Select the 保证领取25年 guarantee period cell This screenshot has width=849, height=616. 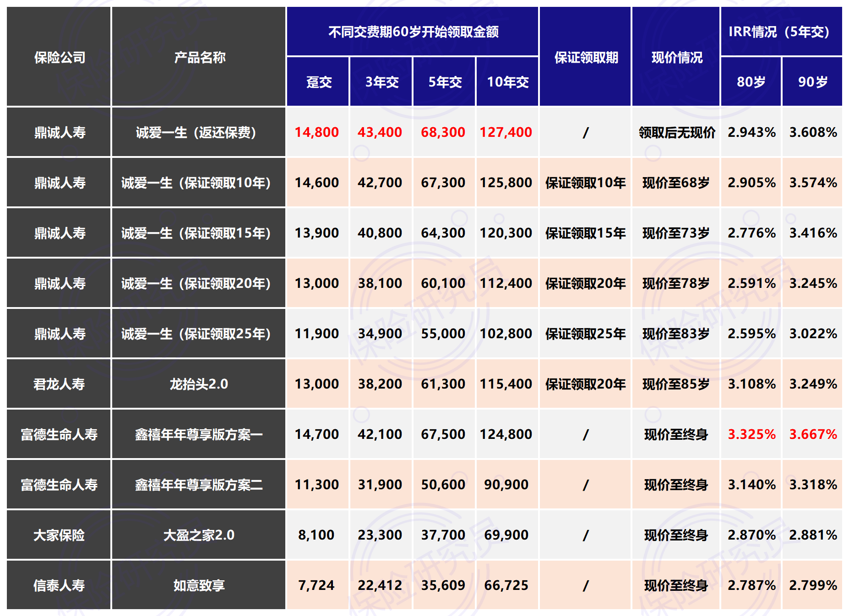585,334
